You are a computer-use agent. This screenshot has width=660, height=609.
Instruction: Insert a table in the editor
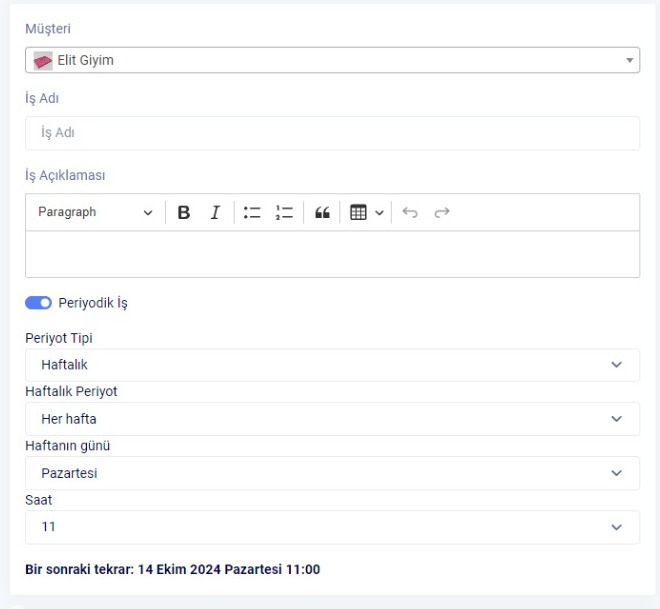(x=359, y=212)
